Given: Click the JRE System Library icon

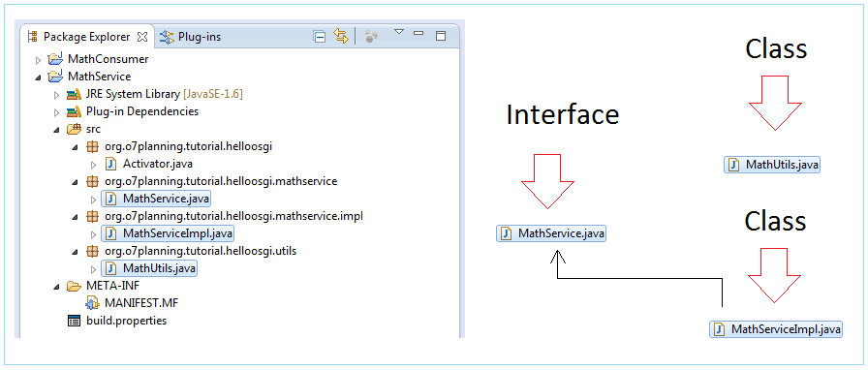Looking at the screenshot, I should tap(74, 95).
